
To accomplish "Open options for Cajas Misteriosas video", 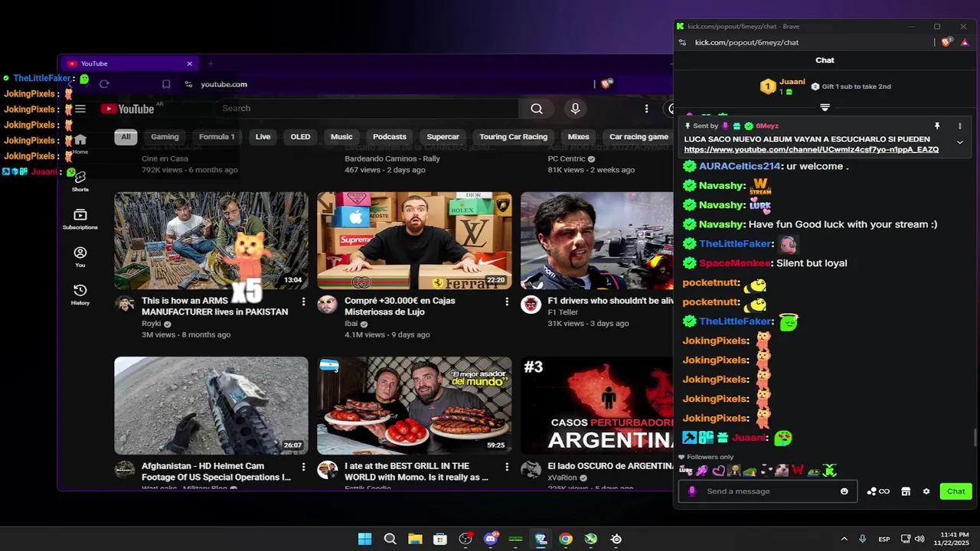I will click(x=506, y=302).
